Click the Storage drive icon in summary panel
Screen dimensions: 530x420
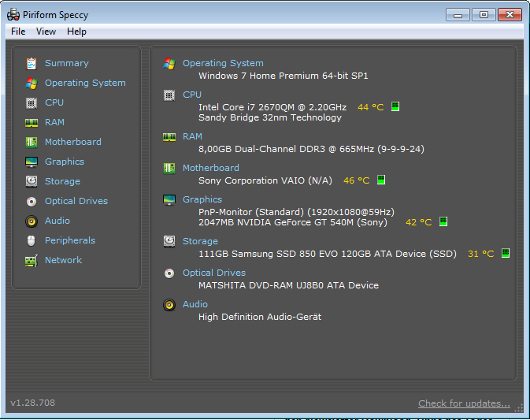pos(169,241)
